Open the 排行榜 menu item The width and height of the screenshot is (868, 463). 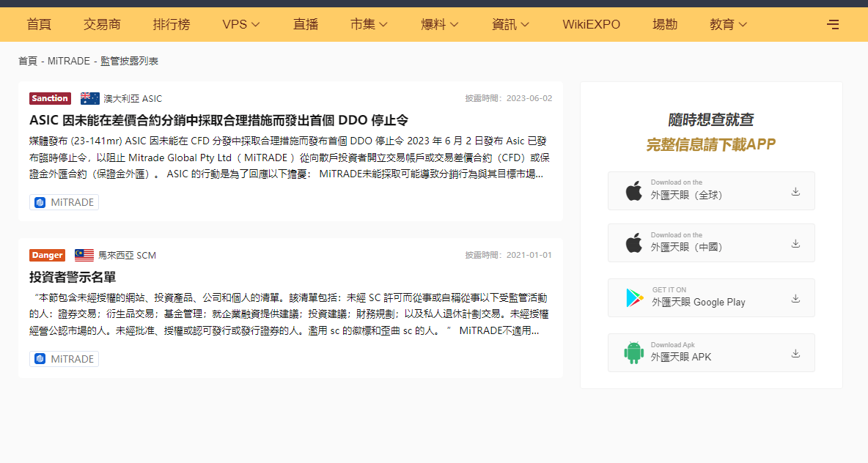[x=172, y=24]
